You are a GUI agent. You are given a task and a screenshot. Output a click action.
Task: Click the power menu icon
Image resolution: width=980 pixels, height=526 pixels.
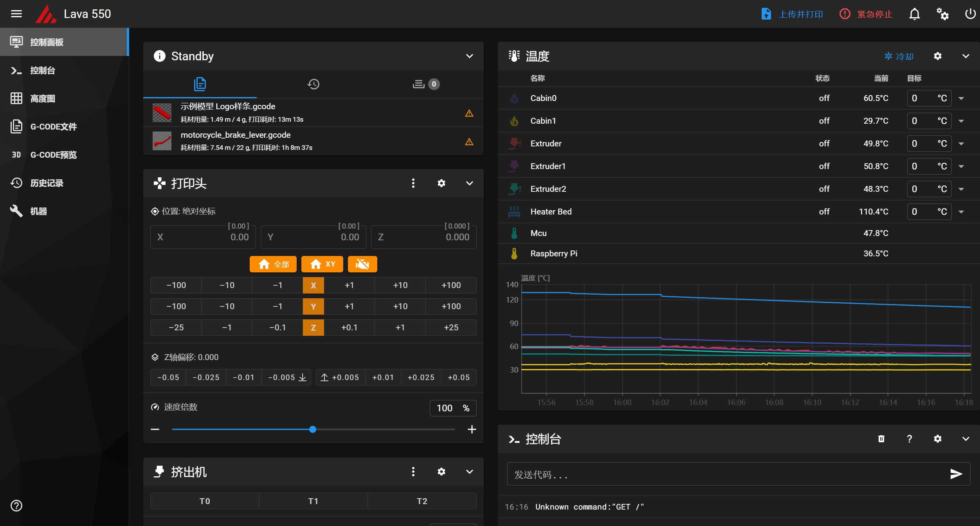970,14
